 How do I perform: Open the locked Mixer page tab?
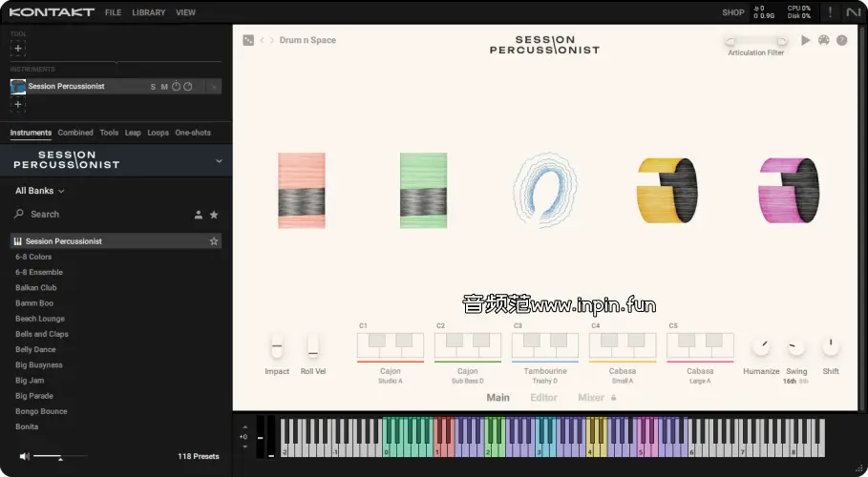point(597,398)
